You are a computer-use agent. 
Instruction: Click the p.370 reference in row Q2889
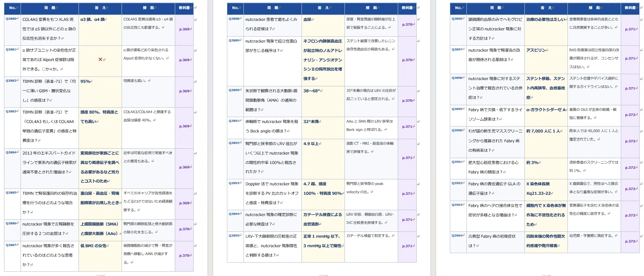(407, 60)
